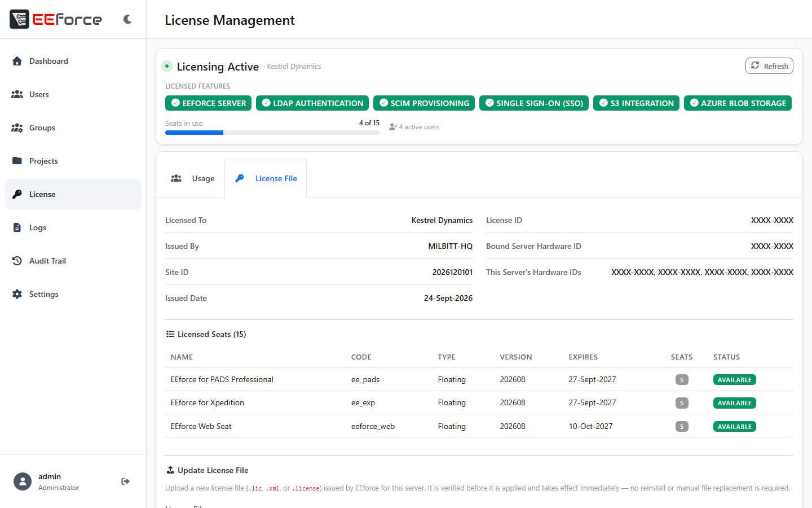812x508 pixels.
Task: Navigate to Projects
Action: pos(73,161)
